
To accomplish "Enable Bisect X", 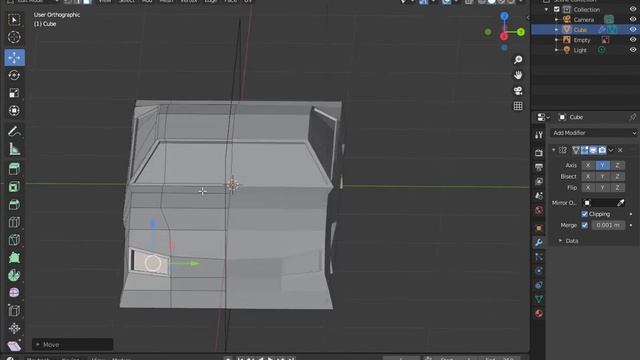I will 588,176.
